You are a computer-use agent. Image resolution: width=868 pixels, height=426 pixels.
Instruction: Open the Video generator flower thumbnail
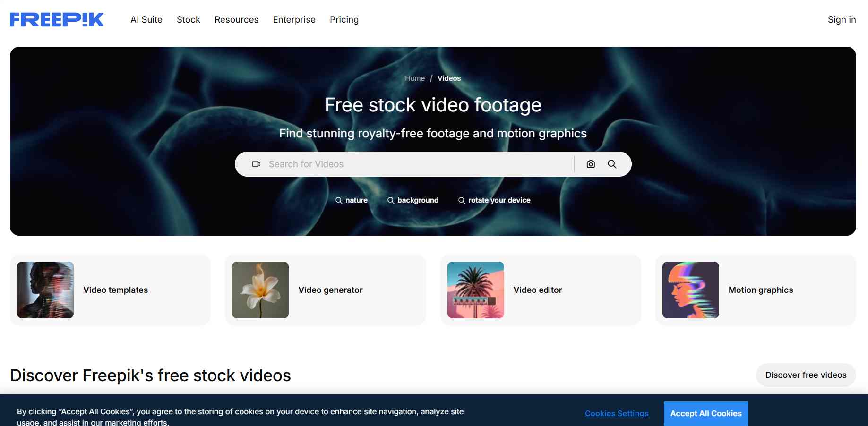(260, 290)
